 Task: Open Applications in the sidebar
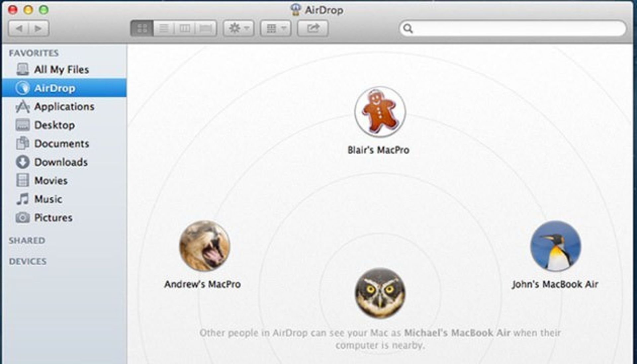(x=64, y=107)
